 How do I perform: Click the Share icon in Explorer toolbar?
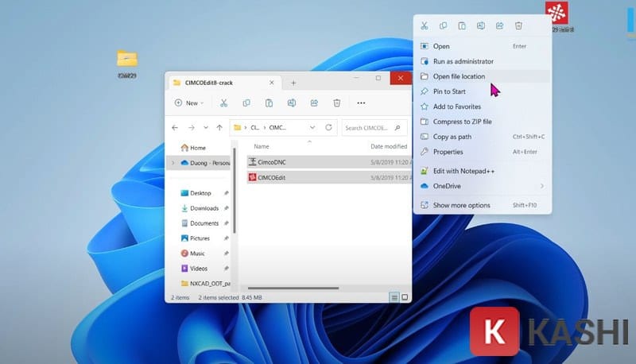pyautogui.click(x=314, y=103)
